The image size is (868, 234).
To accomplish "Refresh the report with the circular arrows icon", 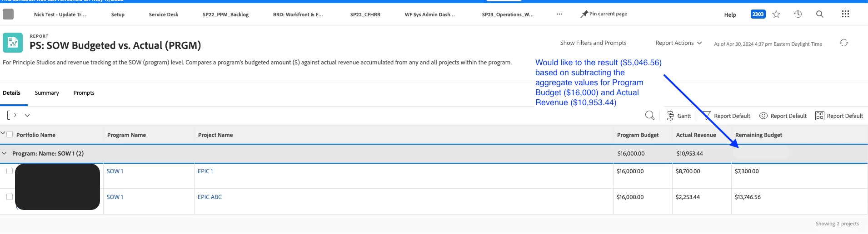I will (844, 43).
